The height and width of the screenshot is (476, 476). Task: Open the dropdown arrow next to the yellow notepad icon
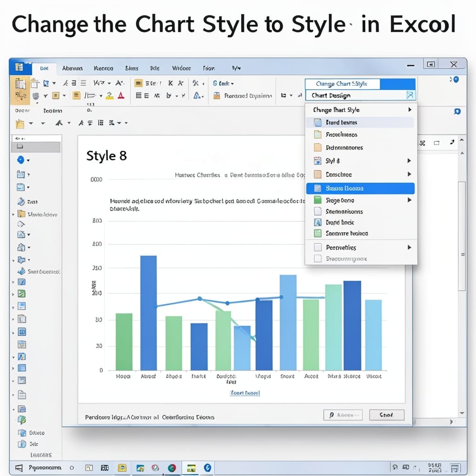coord(31,123)
